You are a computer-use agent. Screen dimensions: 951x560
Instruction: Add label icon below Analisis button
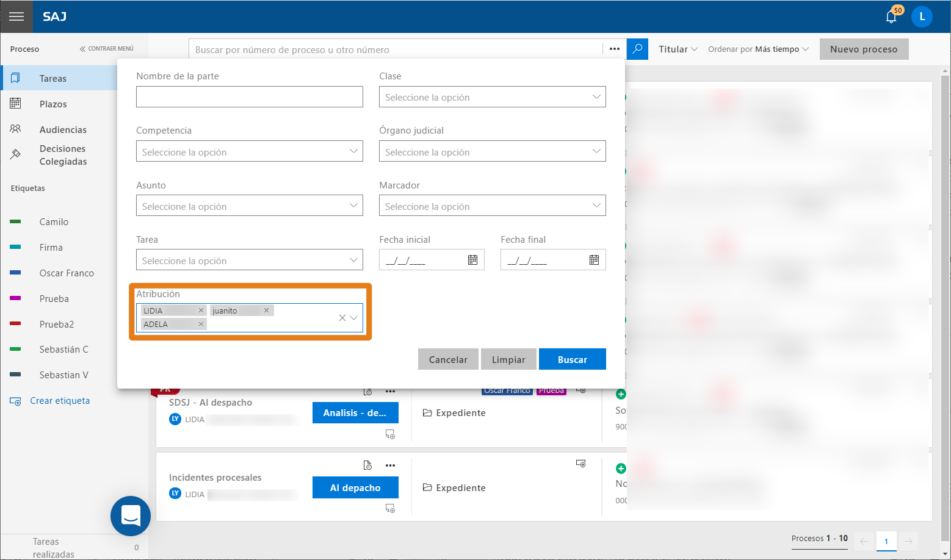tap(390, 434)
